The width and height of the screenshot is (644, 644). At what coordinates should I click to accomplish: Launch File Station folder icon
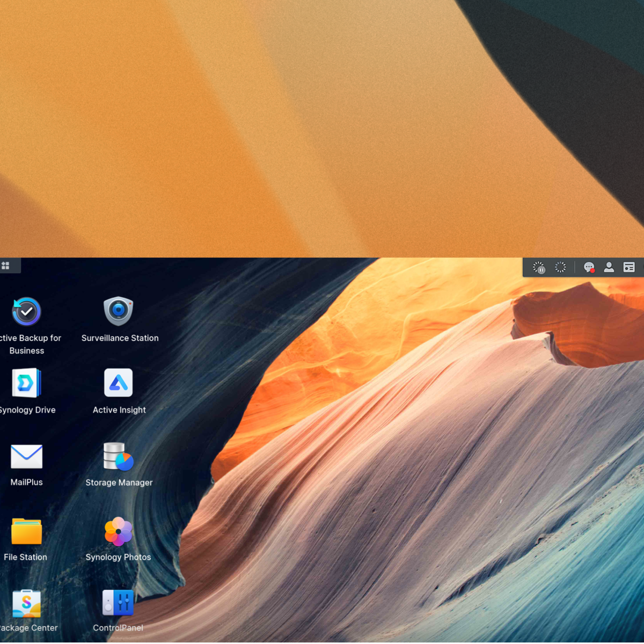pyautogui.click(x=26, y=531)
